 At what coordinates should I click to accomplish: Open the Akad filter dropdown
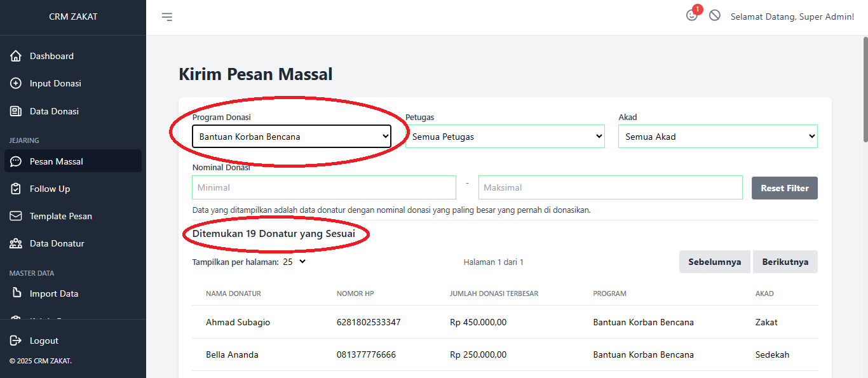pyautogui.click(x=717, y=137)
